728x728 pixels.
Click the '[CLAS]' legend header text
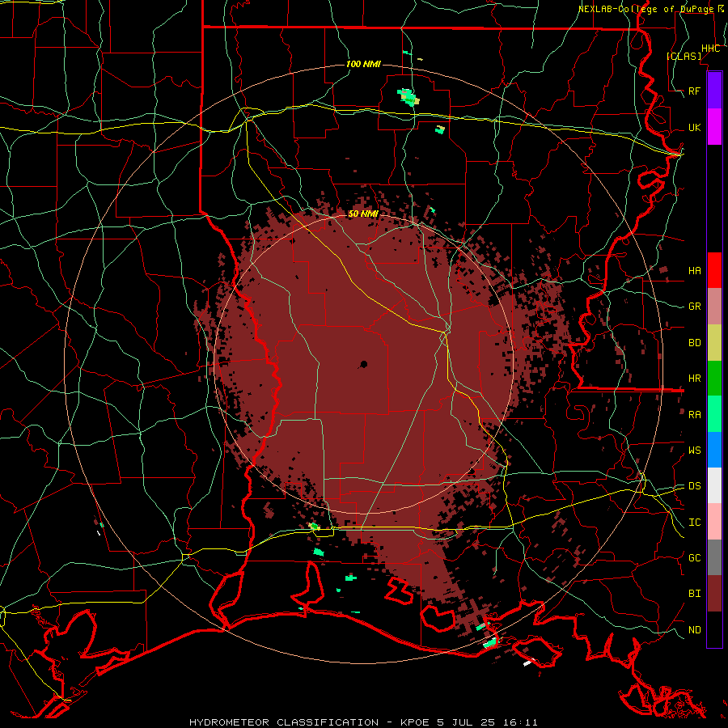[x=684, y=56]
